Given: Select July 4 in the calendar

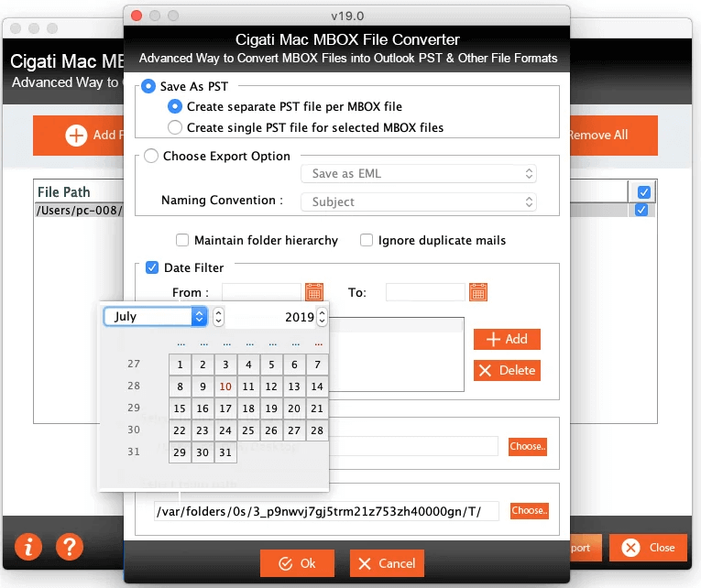Looking at the screenshot, I should (248, 365).
